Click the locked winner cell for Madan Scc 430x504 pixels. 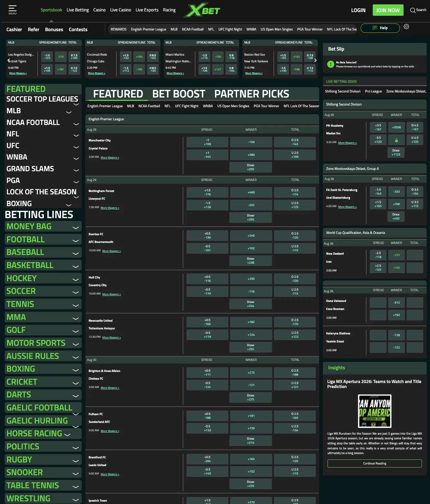click(x=397, y=140)
